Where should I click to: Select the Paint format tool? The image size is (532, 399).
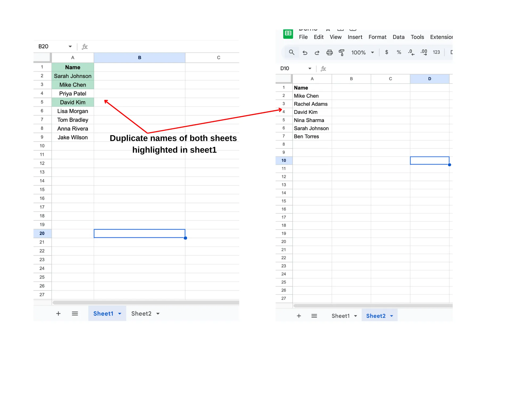pos(341,52)
